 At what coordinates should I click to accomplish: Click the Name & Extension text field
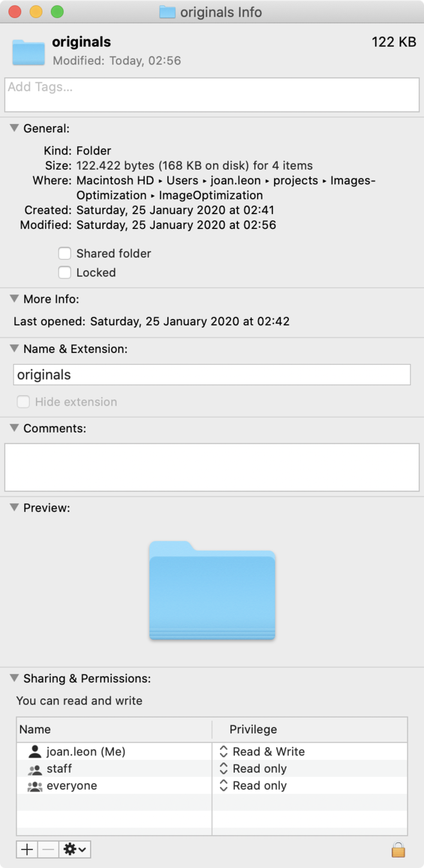pos(212,374)
